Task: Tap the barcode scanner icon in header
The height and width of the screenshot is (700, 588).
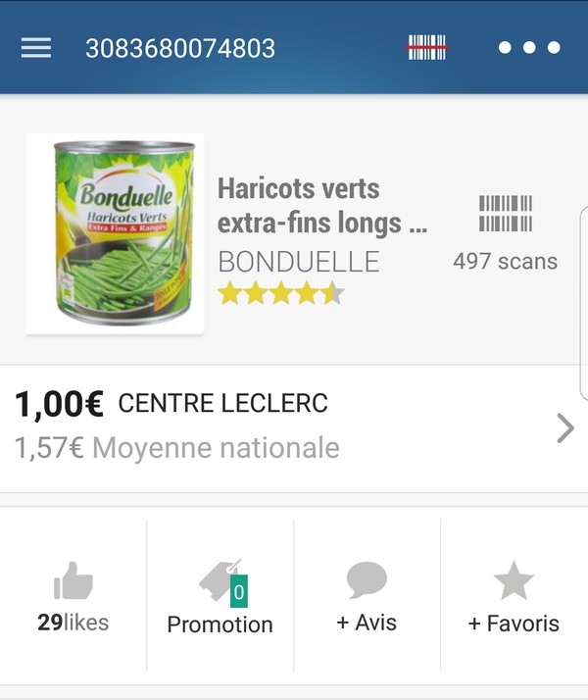Action: click(x=427, y=47)
